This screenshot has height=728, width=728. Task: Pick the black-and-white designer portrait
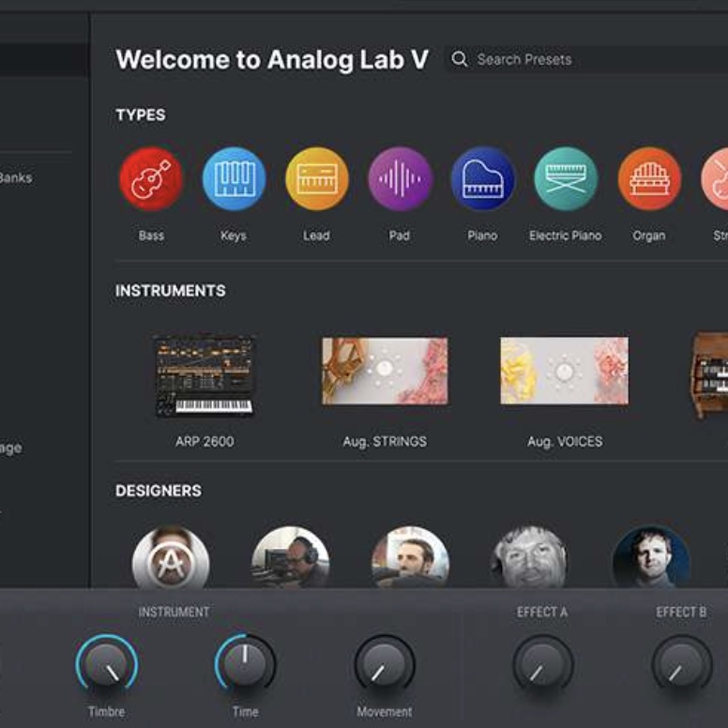(530, 557)
